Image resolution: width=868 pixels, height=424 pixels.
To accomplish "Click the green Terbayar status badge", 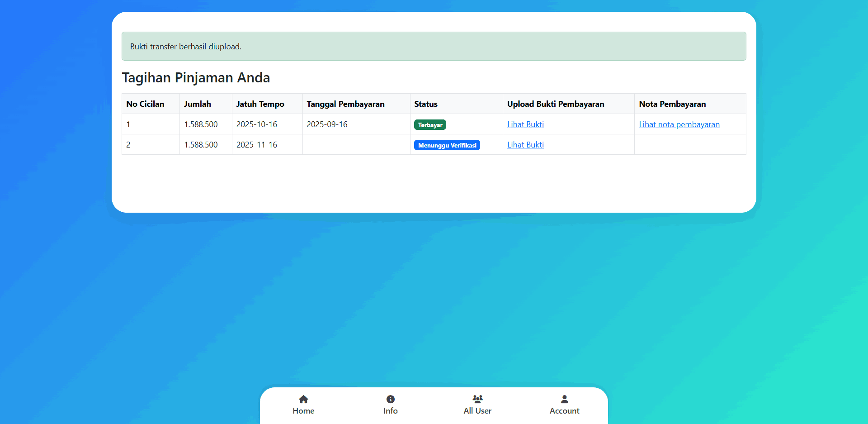I will (430, 125).
